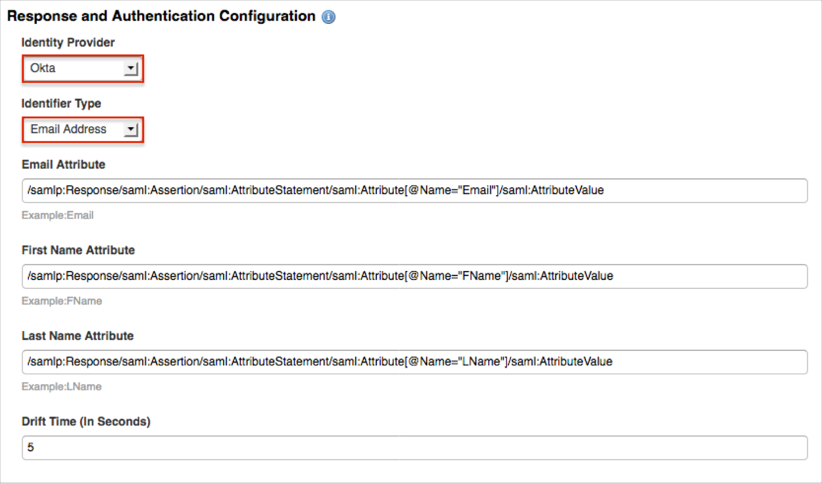Click the Example:Email hint text
This screenshot has width=822, height=483.
pos(58,215)
